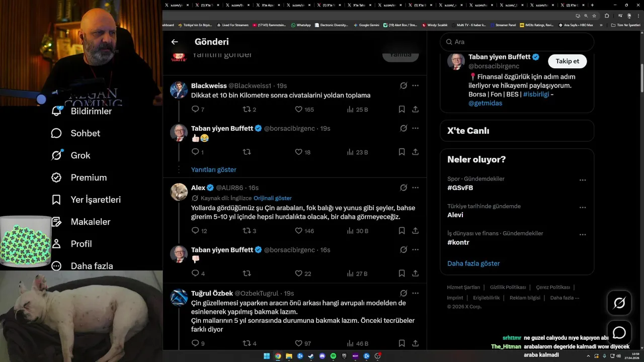Expand replies with Yanıtları göster

pos(213,170)
